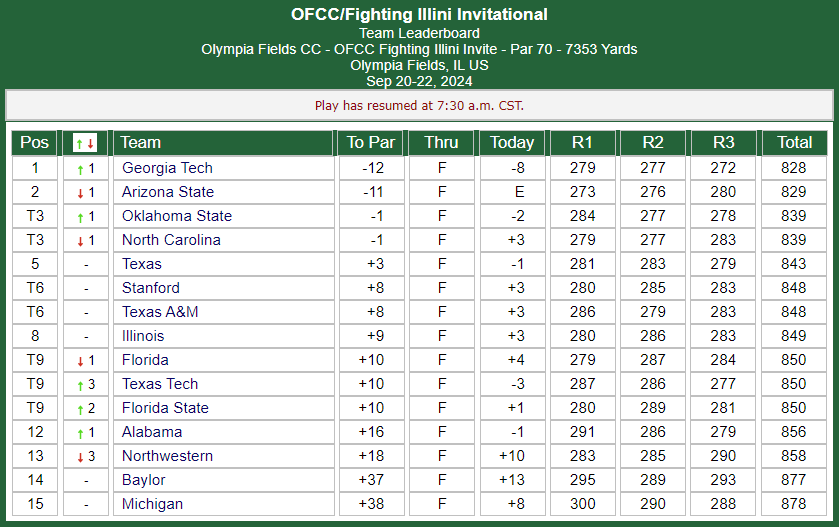This screenshot has height=527, width=839.
Task: Click the R3 column header
Action: point(723,143)
